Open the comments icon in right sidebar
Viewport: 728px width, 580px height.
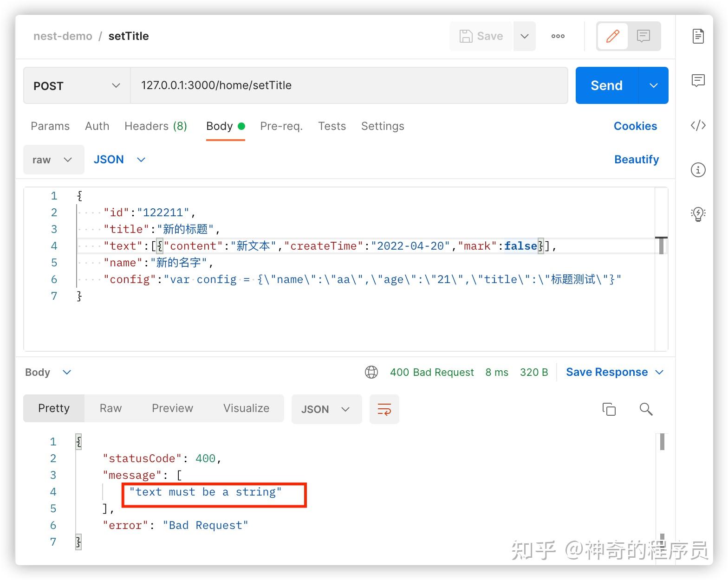[x=698, y=81]
